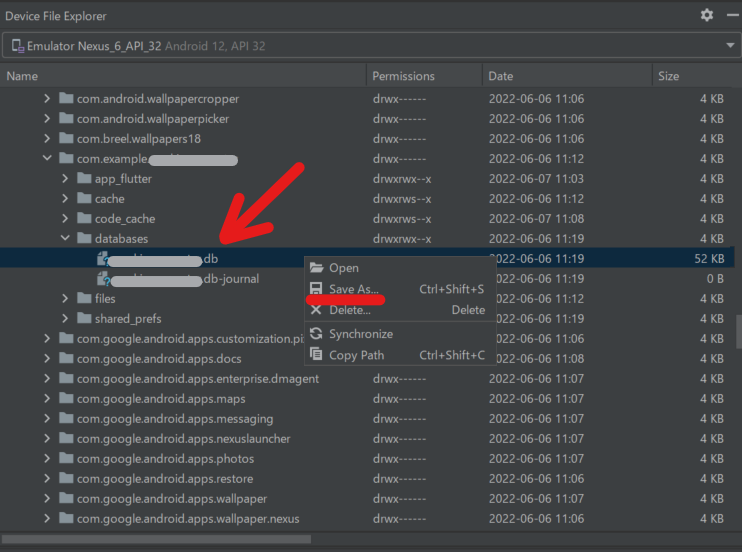The width and height of the screenshot is (742, 552).
Task: Choose Synchronize in the context menu
Action: pos(400,334)
